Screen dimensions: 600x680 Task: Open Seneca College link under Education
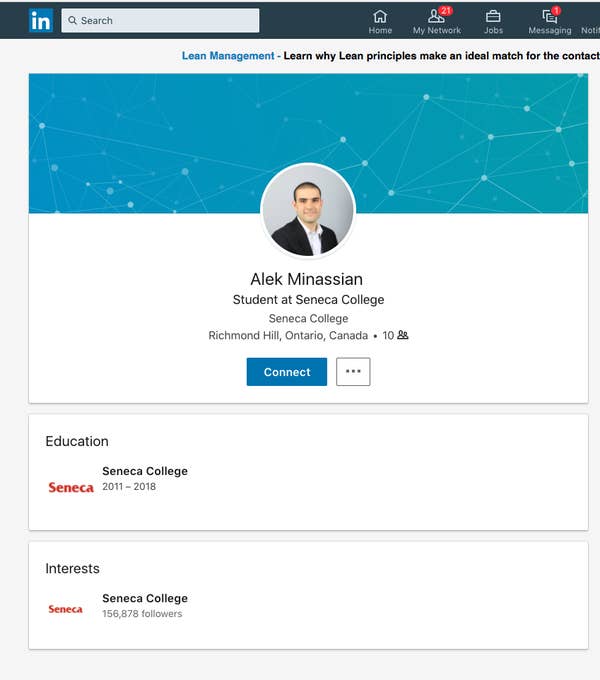point(145,471)
